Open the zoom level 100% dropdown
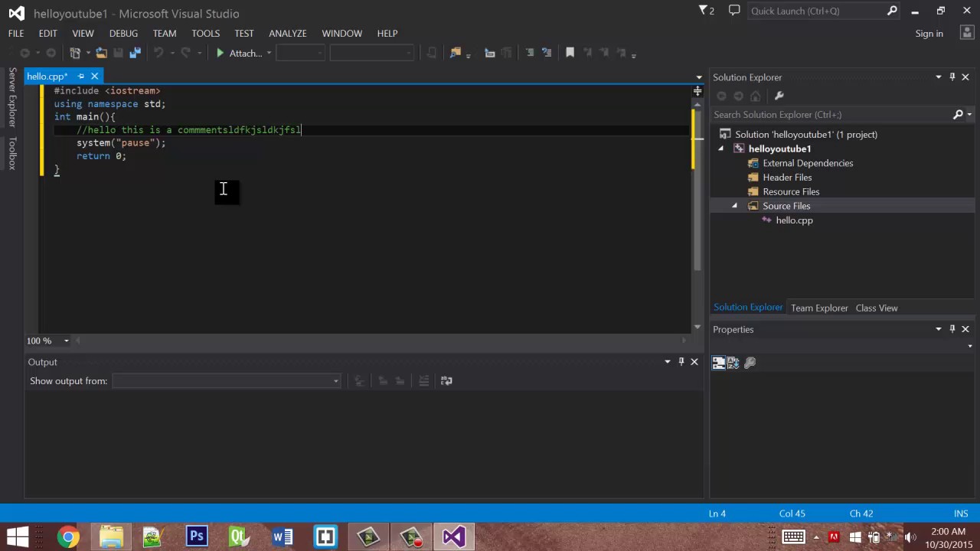Viewport: 980px width, 551px height. click(x=66, y=341)
